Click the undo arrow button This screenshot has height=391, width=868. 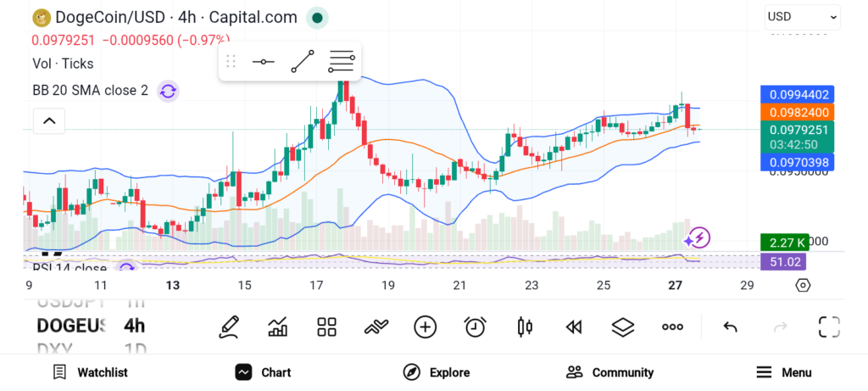coord(730,327)
